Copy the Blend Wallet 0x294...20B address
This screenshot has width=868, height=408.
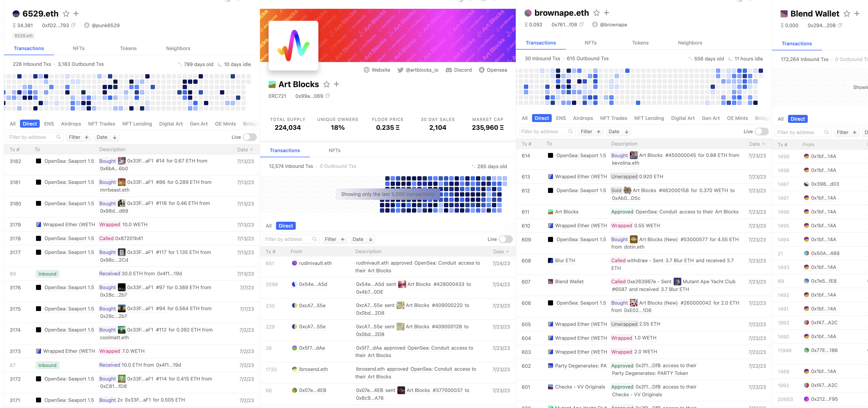point(840,25)
